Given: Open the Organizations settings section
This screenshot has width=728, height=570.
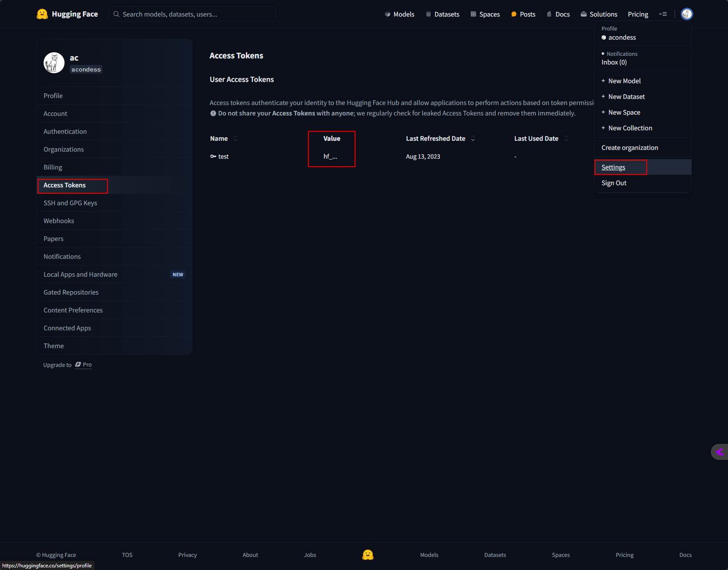Looking at the screenshot, I should coord(114,149).
